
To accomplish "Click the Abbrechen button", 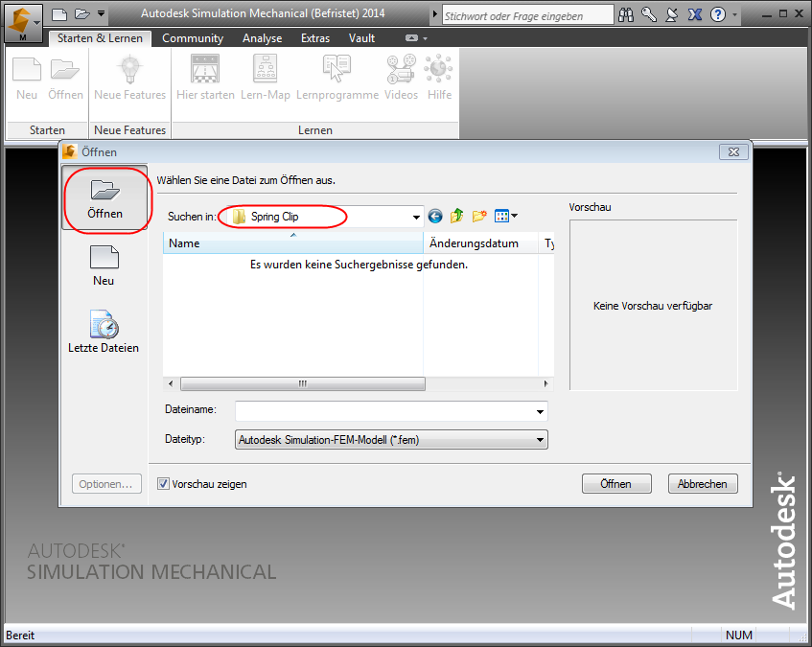I will tap(703, 484).
